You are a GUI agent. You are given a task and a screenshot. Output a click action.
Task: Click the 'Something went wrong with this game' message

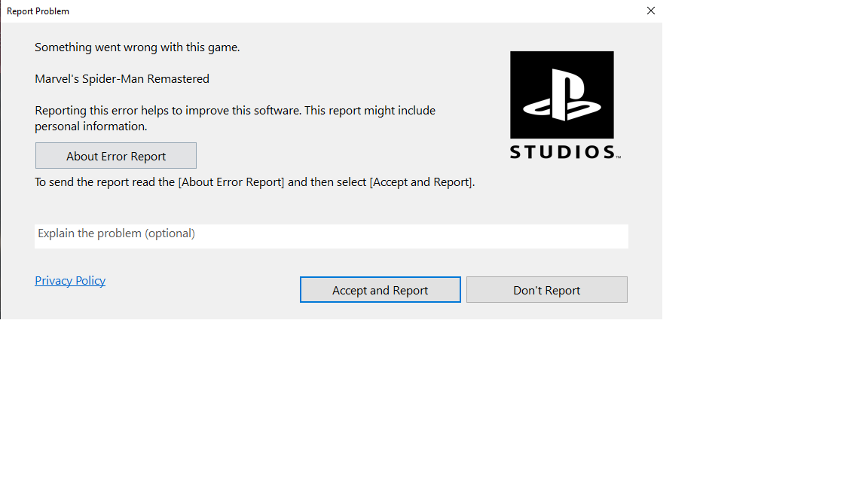point(137,47)
